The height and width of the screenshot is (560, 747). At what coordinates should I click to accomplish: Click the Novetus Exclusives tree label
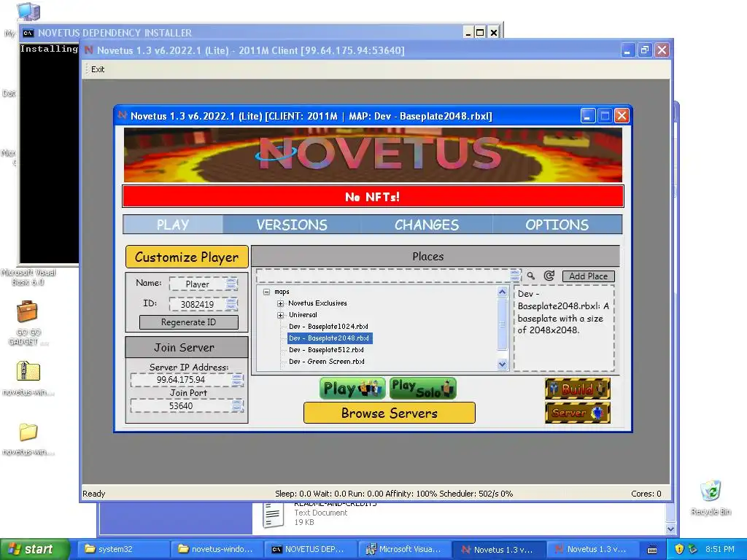[x=317, y=303]
